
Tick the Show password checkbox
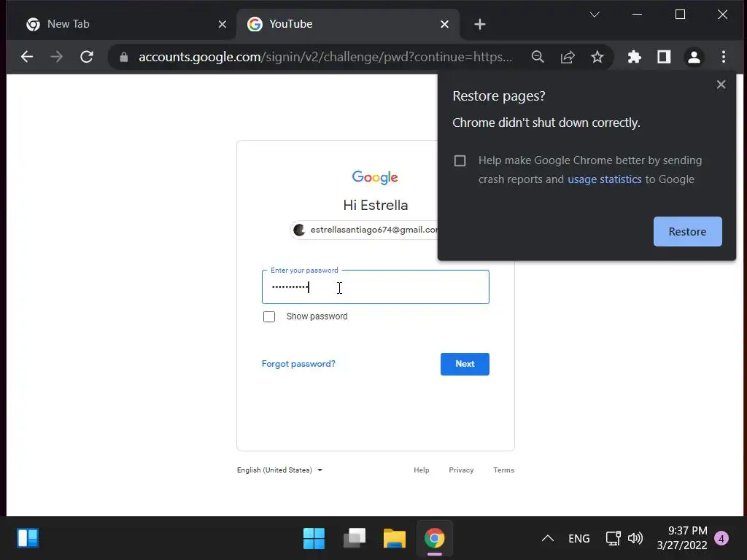tap(269, 316)
